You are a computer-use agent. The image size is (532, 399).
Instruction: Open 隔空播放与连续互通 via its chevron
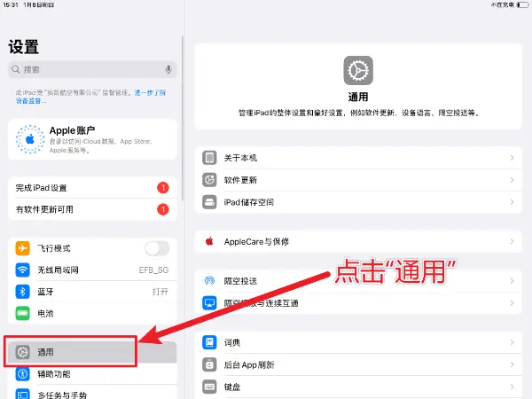coord(512,302)
